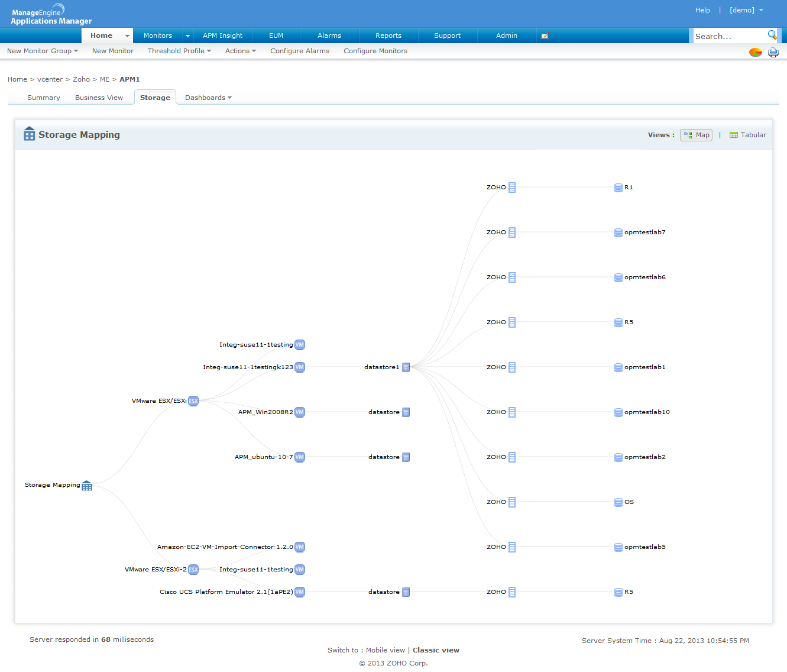Click the ZOHO server icon in the OS row
Image resolution: width=787 pixels, height=672 pixels.
coord(512,502)
